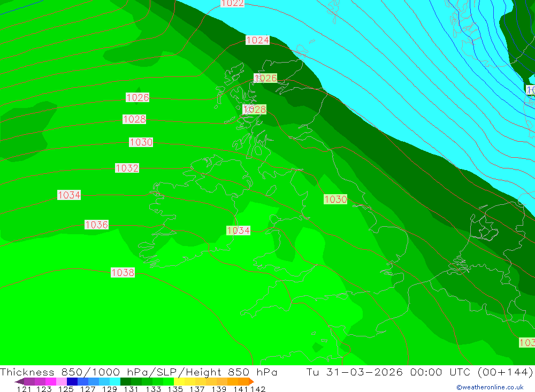Click the legend value 133

click(153, 389)
